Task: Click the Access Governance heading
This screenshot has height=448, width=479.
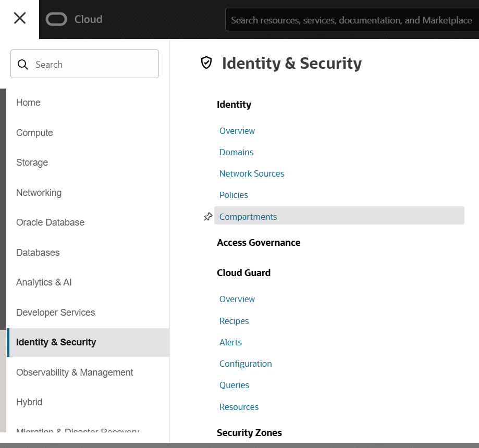Action: [x=259, y=243]
